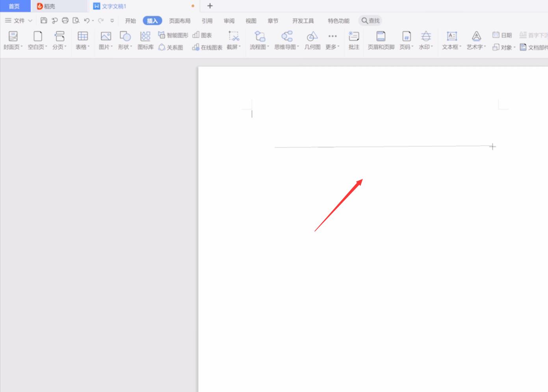Screen dimensions: 548x392
Task: Click the Undo arrow icon
Action: click(87, 20)
